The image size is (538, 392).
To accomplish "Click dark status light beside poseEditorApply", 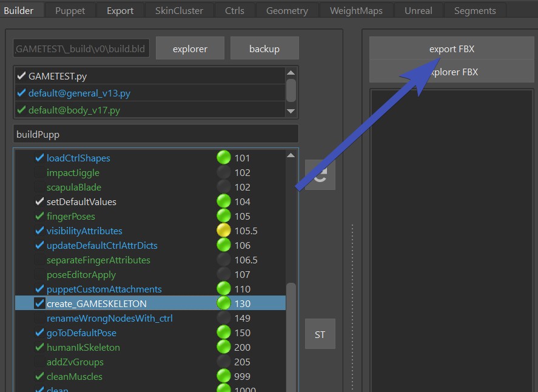I will click(224, 274).
